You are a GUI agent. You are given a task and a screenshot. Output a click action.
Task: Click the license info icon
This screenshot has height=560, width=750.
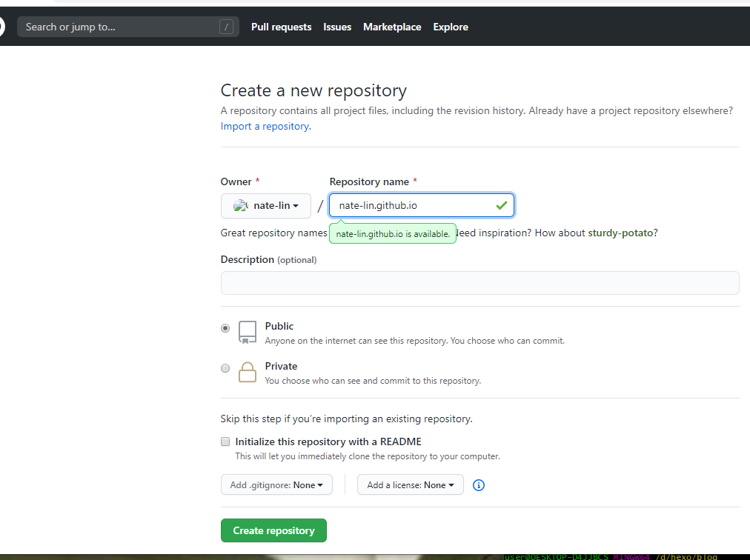[478, 485]
